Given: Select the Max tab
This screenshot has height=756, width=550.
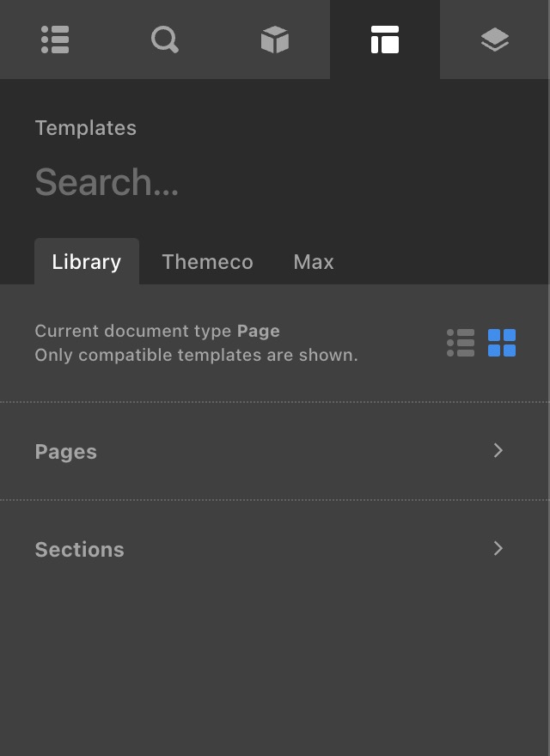Looking at the screenshot, I should coord(314,262).
